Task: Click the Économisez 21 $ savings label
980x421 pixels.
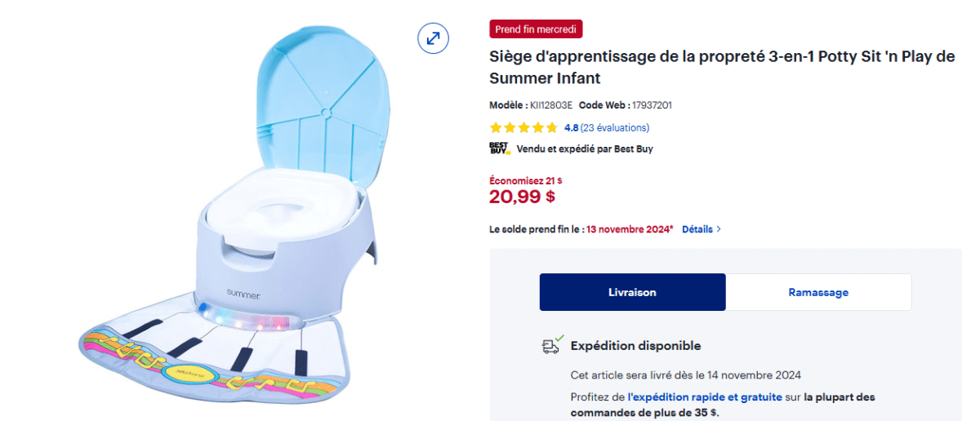Action: pyautogui.click(x=525, y=180)
